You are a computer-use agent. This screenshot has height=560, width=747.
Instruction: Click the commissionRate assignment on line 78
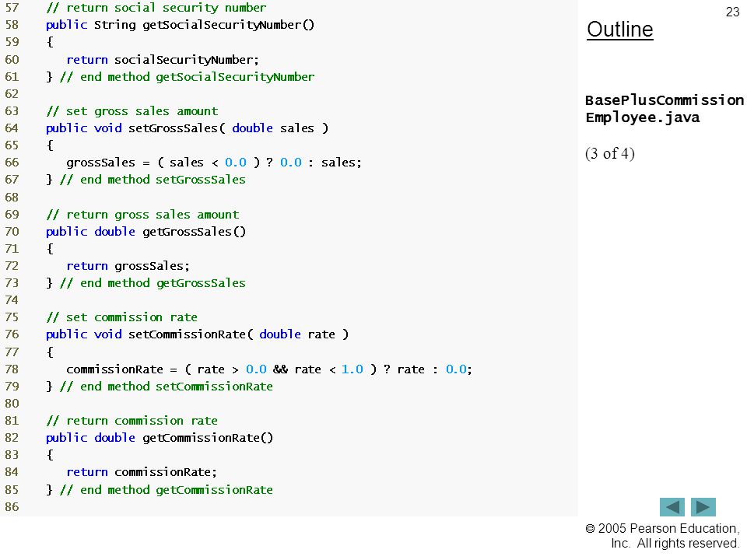(269, 369)
